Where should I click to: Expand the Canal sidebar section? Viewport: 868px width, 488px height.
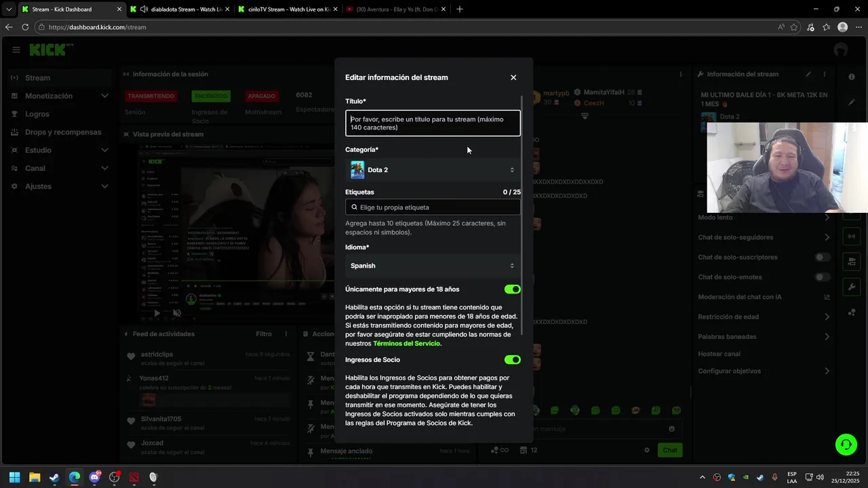pyautogui.click(x=60, y=168)
